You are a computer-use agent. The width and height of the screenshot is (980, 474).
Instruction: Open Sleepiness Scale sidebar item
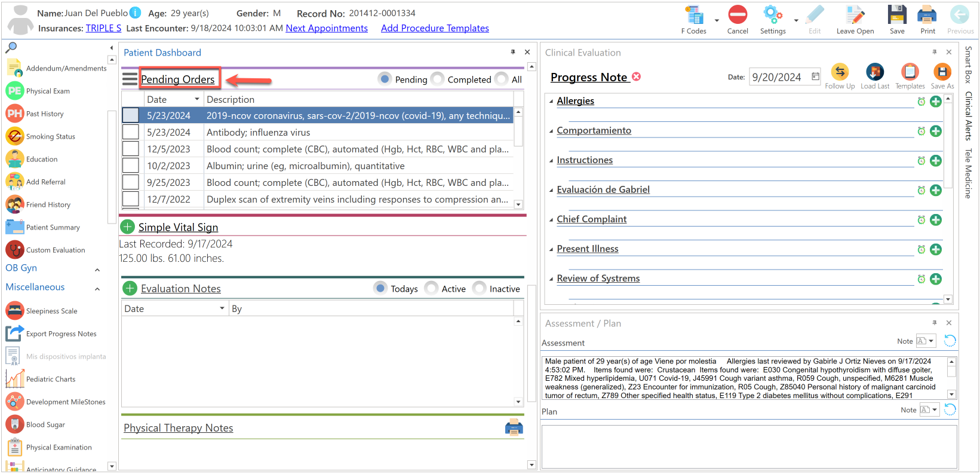tap(42, 311)
